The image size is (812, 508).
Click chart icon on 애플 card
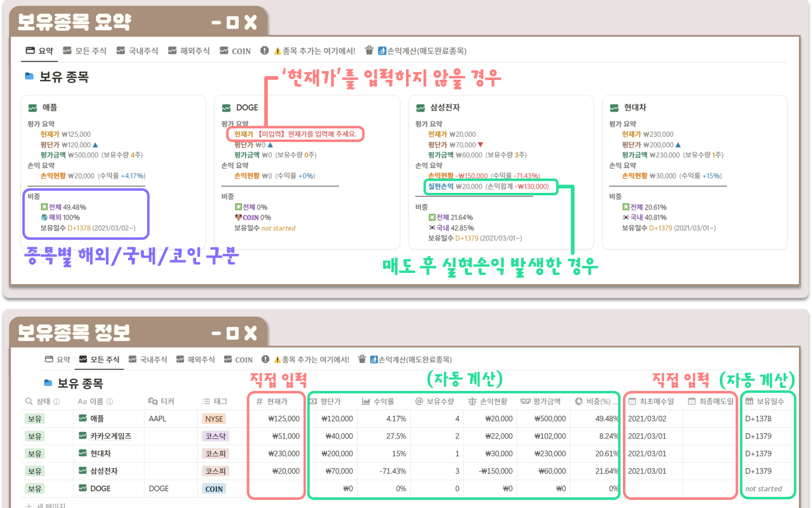33,108
